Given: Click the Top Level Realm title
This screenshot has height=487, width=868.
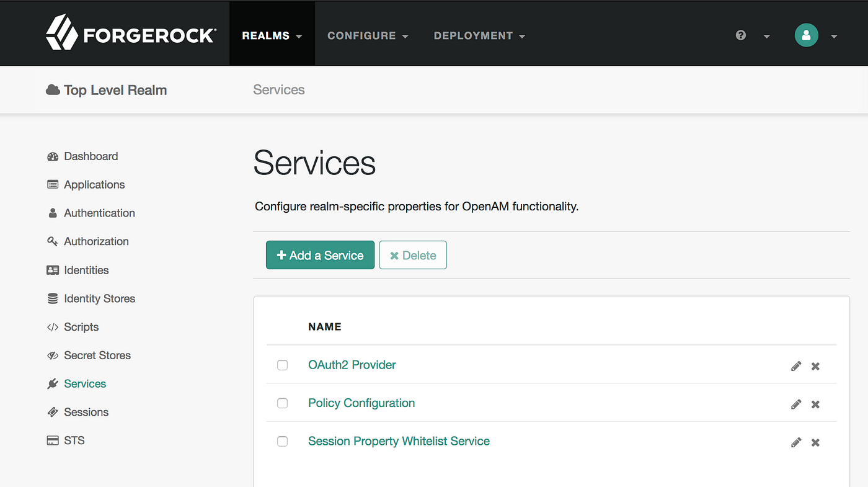Looking at the screenshot, I should [x=115, y=90].
